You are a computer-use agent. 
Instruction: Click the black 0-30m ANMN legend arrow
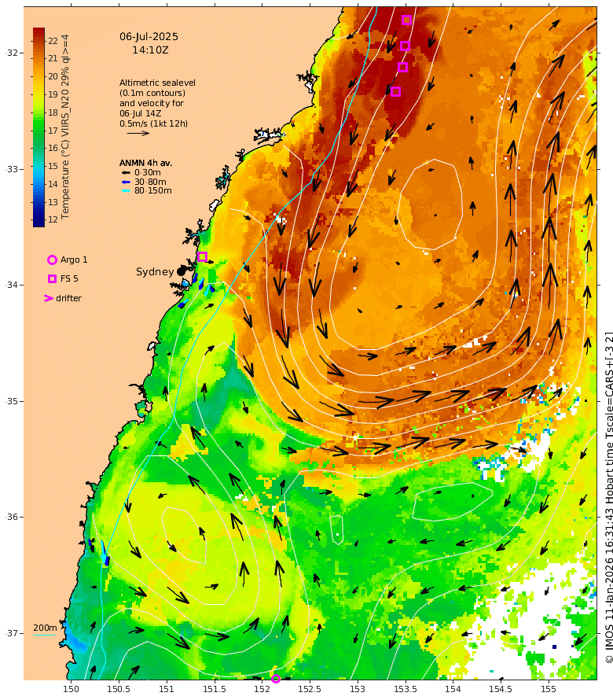126,173
